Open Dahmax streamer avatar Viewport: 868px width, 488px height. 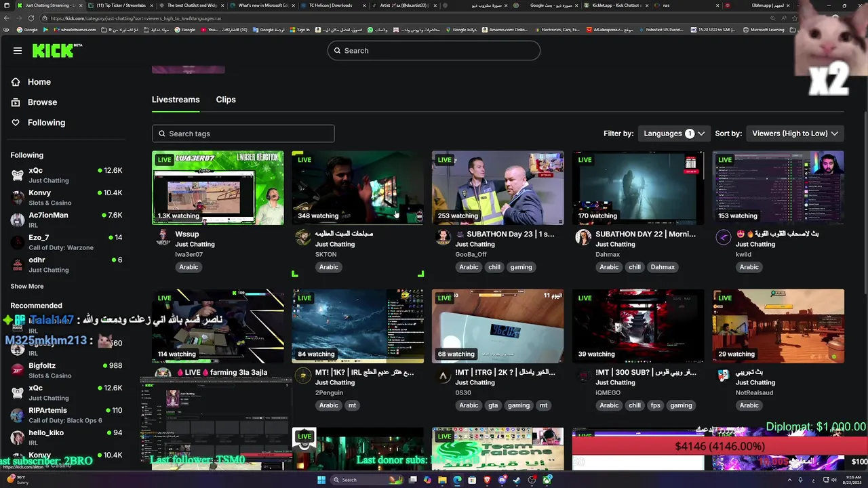point(583,237)
